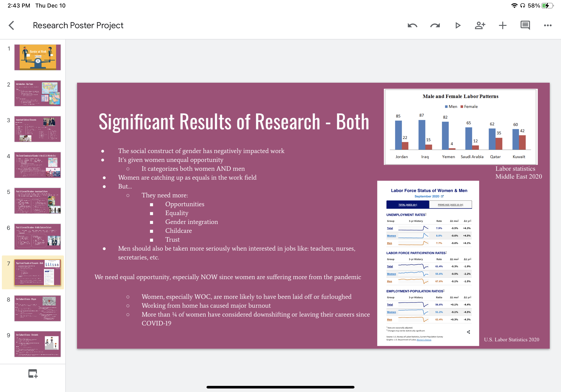Open the add people share icon
The height and width of the screenshot is (392, 561).
coord(480,25)
